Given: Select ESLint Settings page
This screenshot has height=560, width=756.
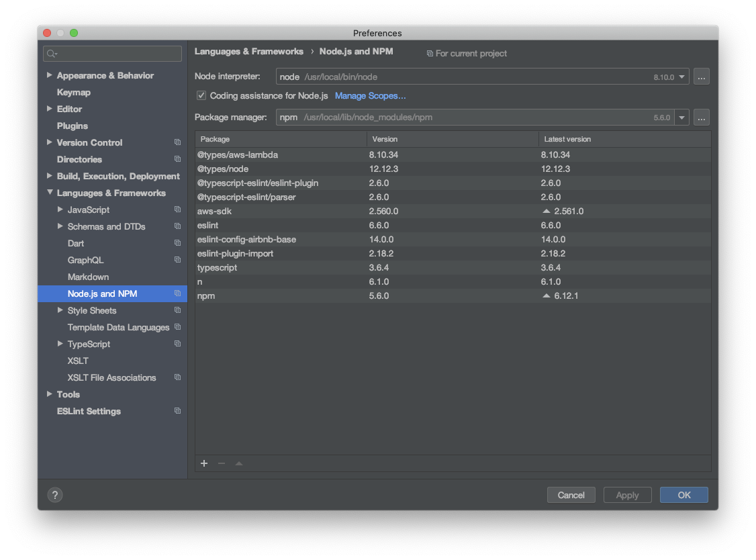Looking at the screenshot, I should (89, 411).
